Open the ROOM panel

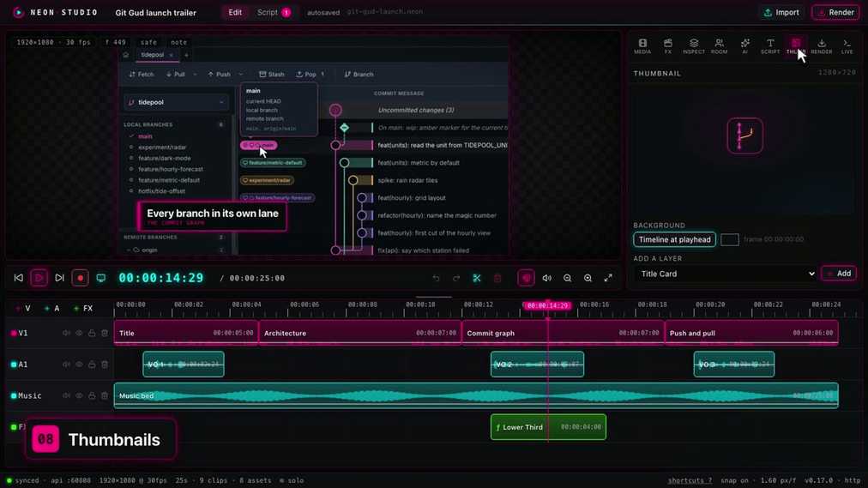(x=719, y=46)
